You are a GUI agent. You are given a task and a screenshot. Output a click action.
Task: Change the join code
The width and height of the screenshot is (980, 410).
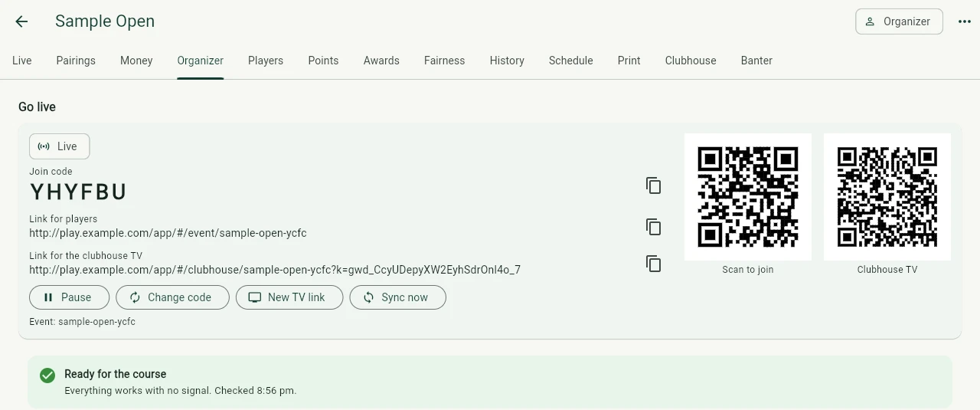169,297
